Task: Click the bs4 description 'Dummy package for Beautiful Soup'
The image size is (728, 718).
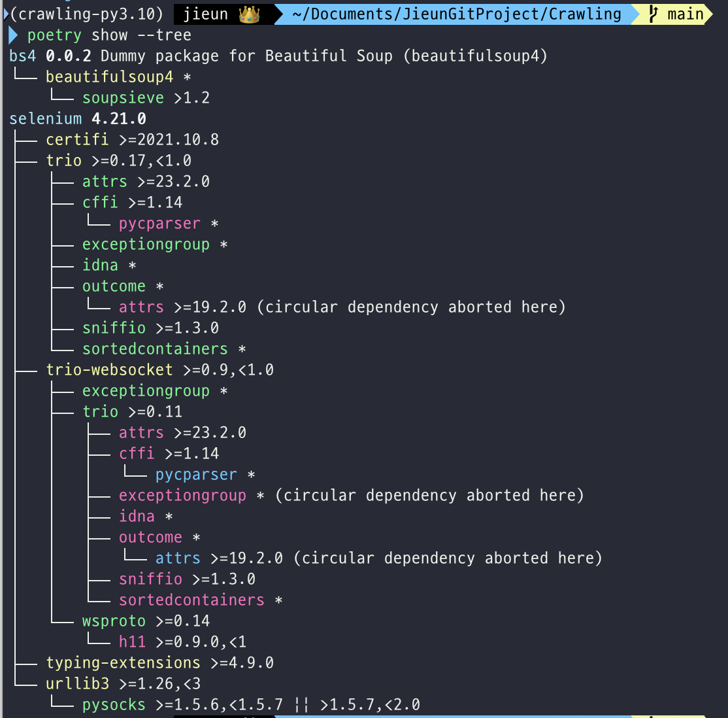Action: click(x=246, y=56)
